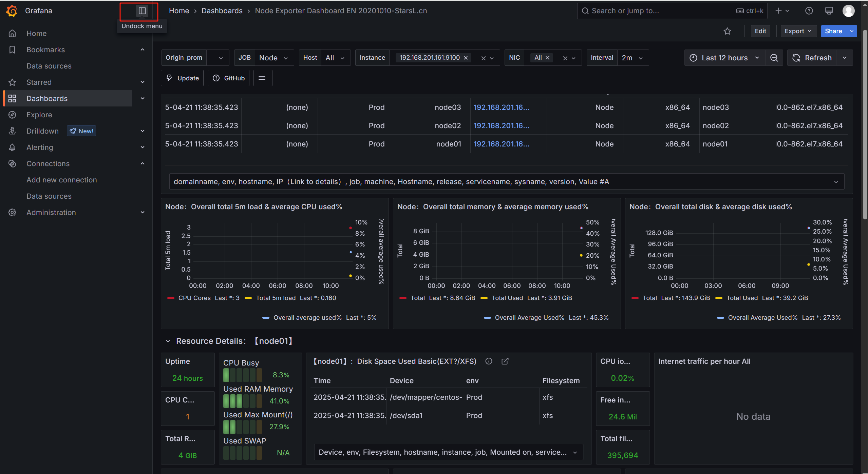This screenshot has width=868, height=474.
Task: Open Explore in the sidebar
Action: [x=39, y=115]
